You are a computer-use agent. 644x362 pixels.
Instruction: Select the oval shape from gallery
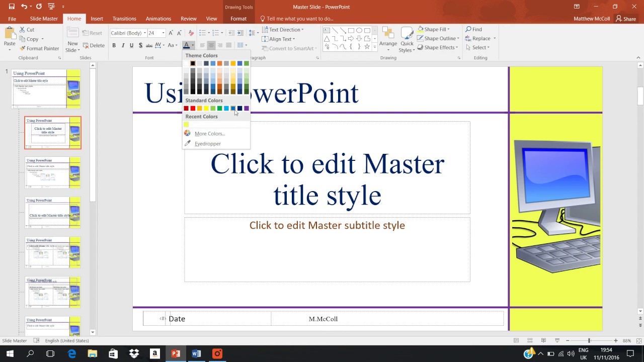point(359,30)
